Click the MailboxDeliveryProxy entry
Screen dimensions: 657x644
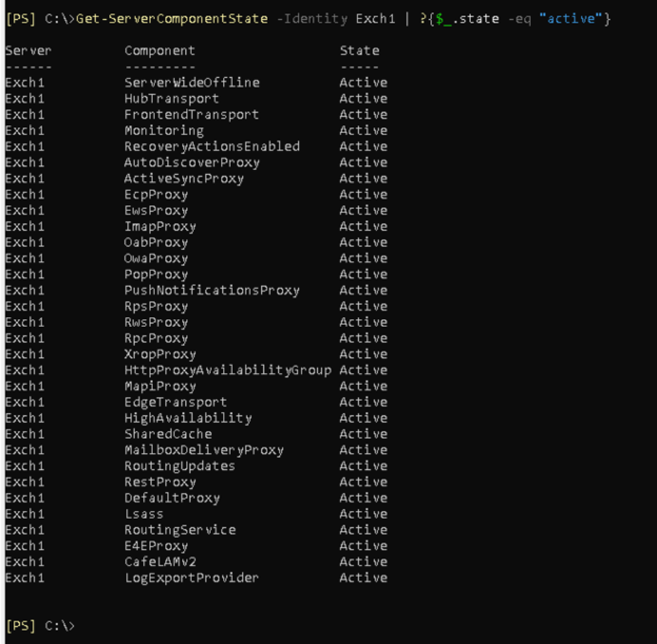click(x=204, y=450)
